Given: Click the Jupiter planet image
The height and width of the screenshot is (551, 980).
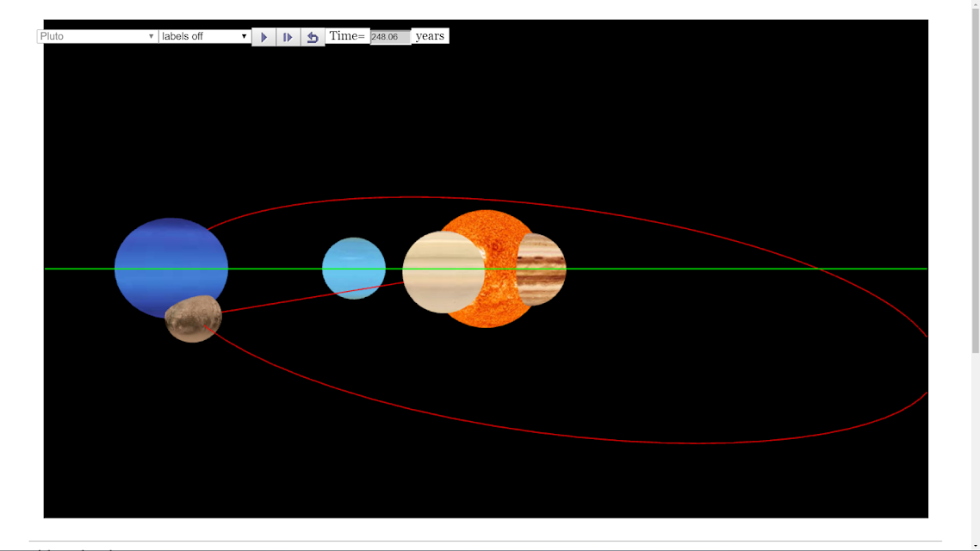Looking at the screenshot, I should (x=543, y=269).
